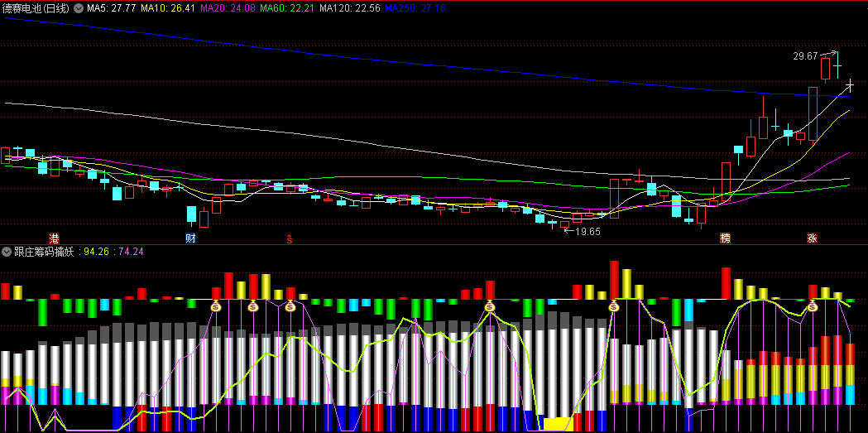
Task: Click the 涨 limit-up marker icon
Action: tap(812, 238)
